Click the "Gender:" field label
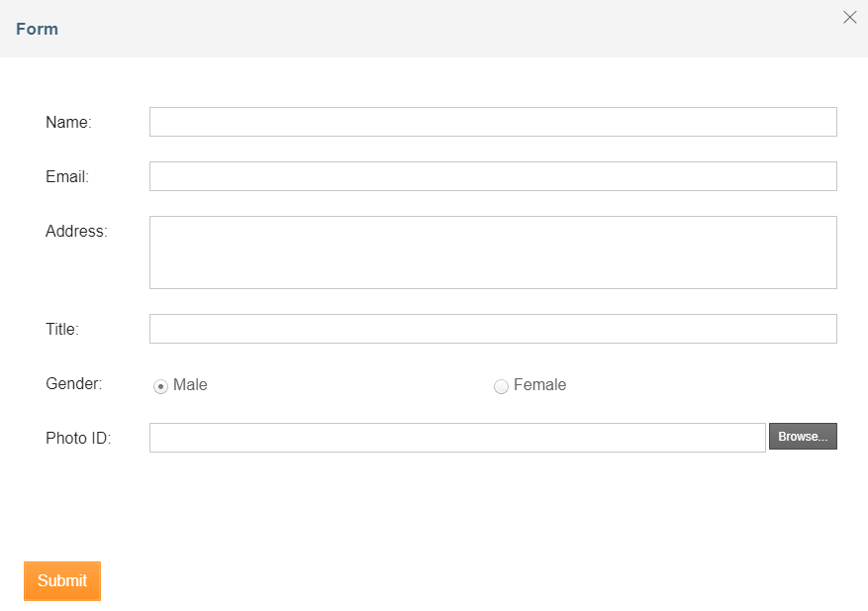Viewport: 868px width, 611px height. click(x=73, y=384)
